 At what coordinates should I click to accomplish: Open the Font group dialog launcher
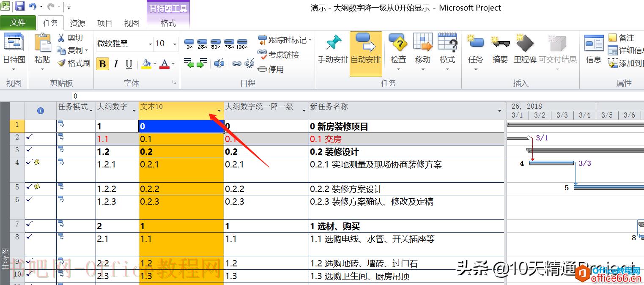(x=174, y=82)
